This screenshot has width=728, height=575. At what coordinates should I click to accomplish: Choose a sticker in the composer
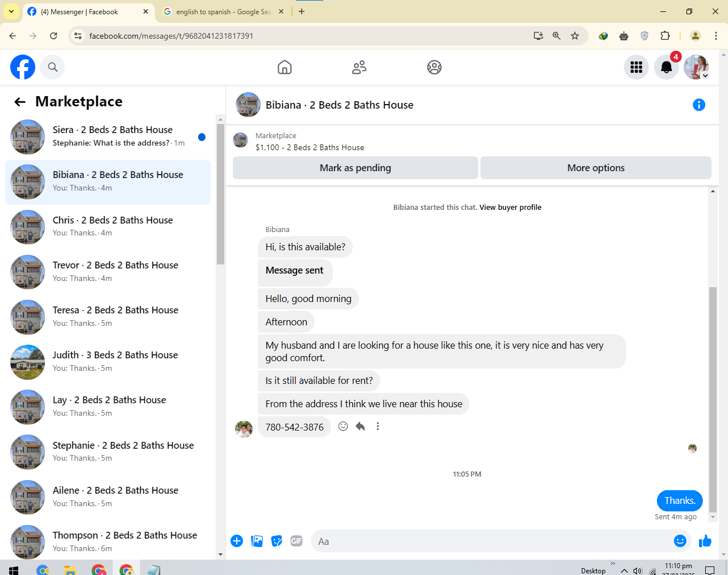[277, 541]
